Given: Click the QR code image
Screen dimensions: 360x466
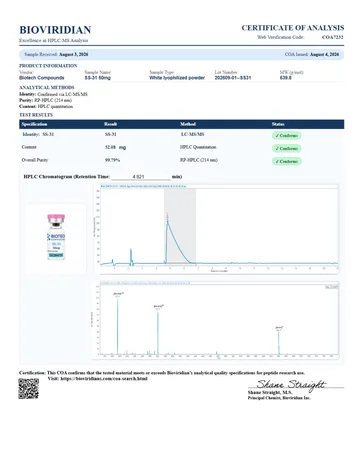Looking at the screenshot, I should [x=28, y=389].
